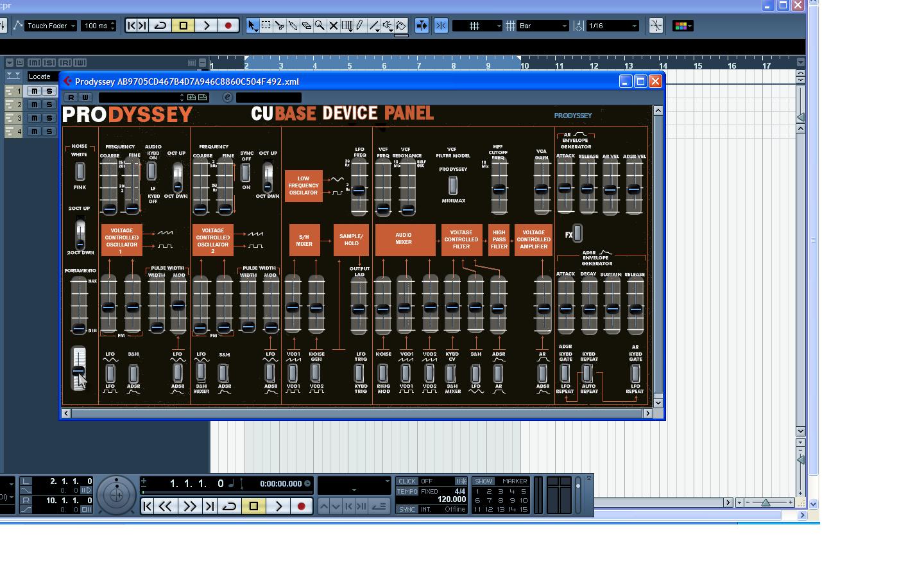Flip the VCF filter model Prodyssey/Minimax switch
This screenshot has height=561, width=924.
point(453,186)
